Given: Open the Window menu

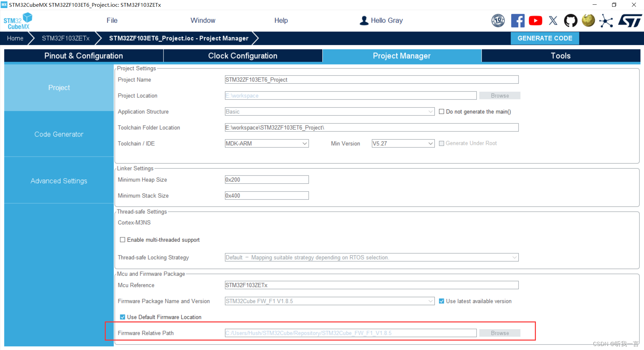Looking at the screenshot, I should pos(203,21).
